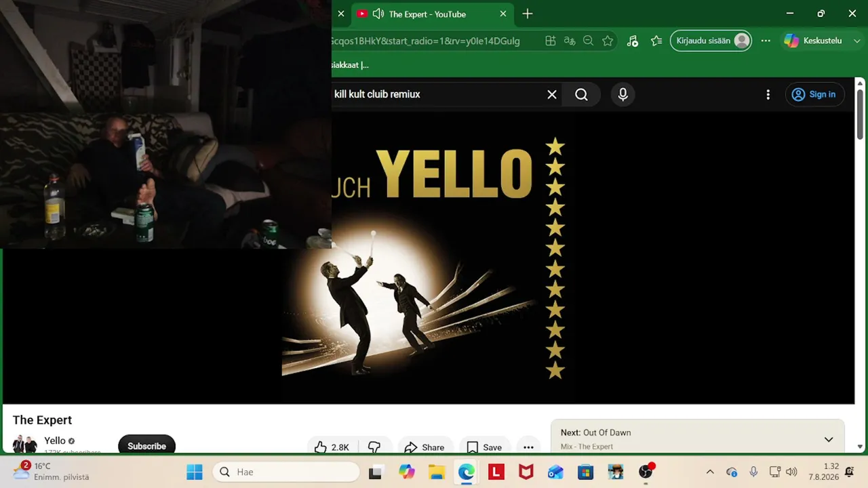
Task: Show hidden system tray icons
Action: pyautogui.click(x=710, y=472)
